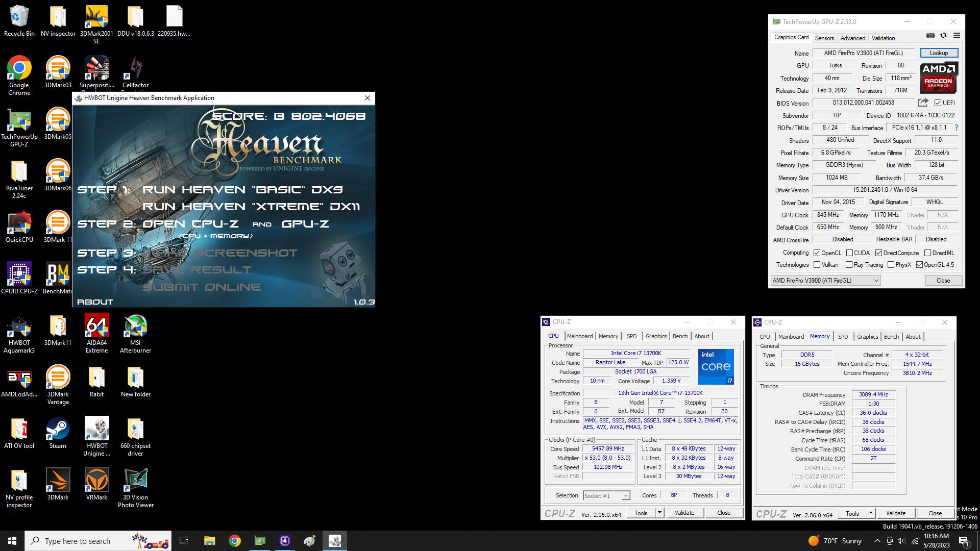Click ABOUT in Heaven benchmark window
The height and width of the screenshot is (551, 980).
pos(95,302)
